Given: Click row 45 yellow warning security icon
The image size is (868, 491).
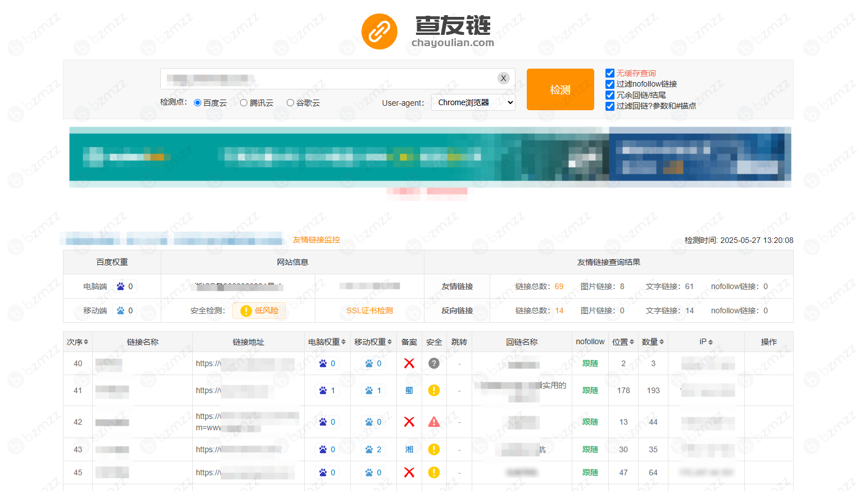Looking at the screenshot, I should 434,472.
